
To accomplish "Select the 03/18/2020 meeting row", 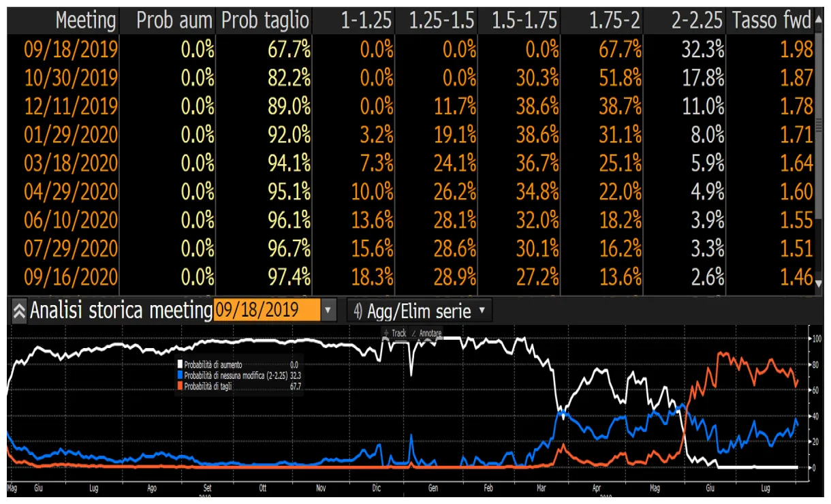I will click(x=71, y=163).
